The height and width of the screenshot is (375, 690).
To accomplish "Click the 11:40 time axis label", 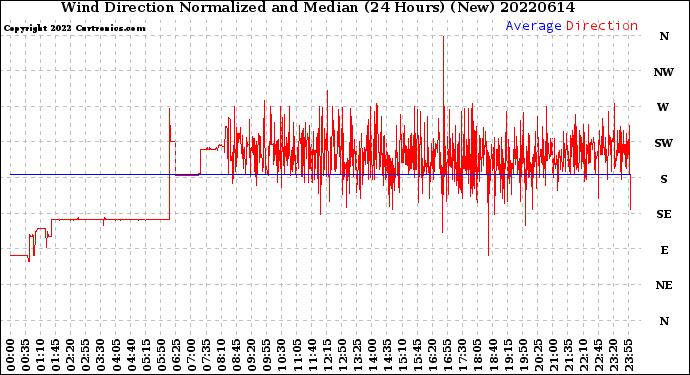I will pyautogui.click(x=312, y=355).
